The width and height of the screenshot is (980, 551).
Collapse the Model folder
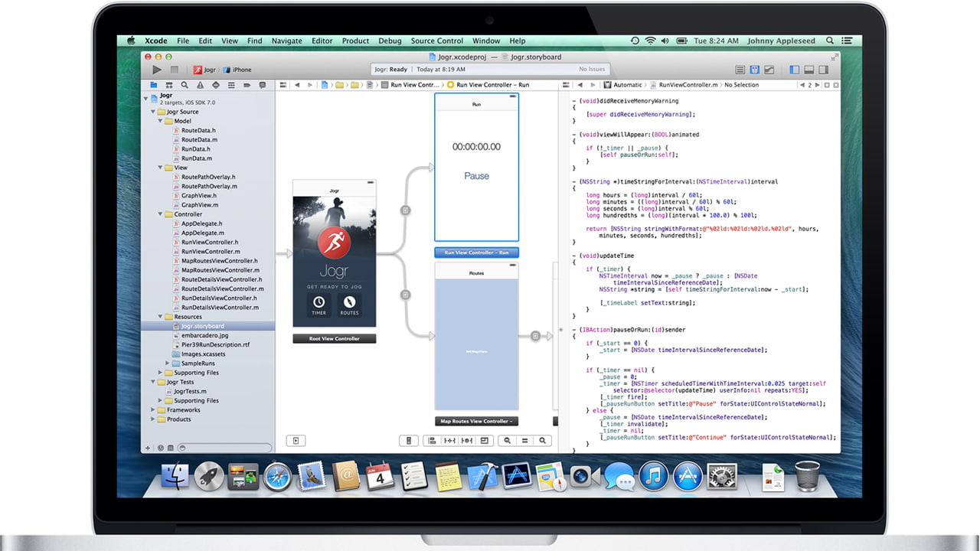click(161, 121)
